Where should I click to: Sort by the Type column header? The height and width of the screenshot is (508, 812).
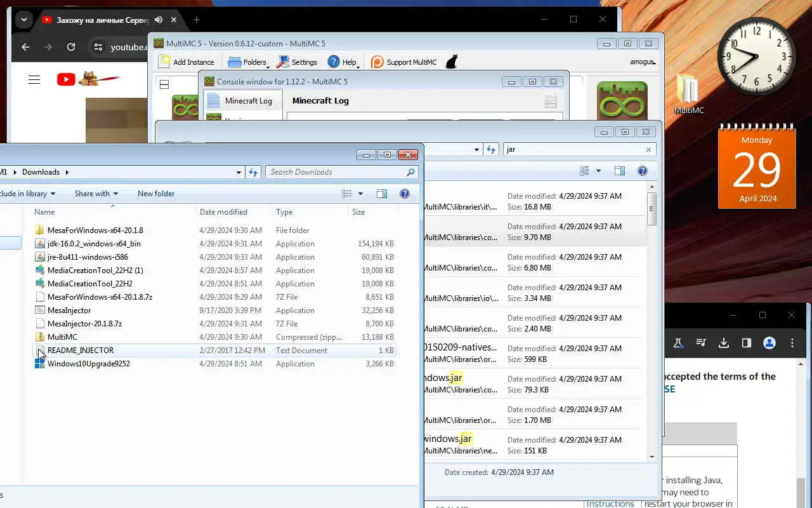point(310,212)
